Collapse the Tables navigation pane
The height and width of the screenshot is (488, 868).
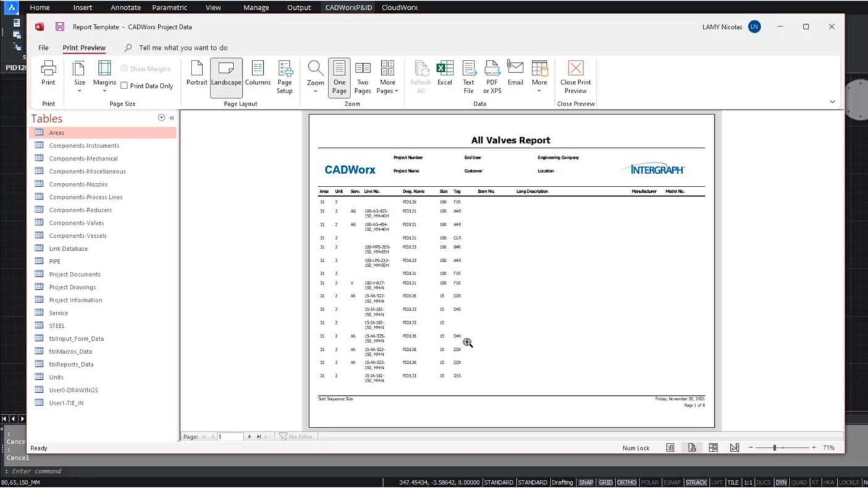coord(172,118)
